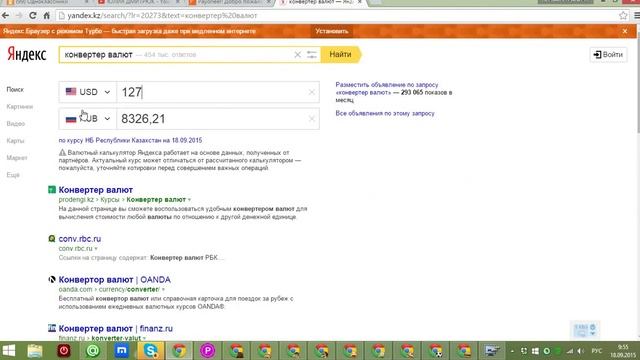Close the конвертер валют browser tab
Image resolution: width=640 pixels, height=360 pixels.
point(360,2)
